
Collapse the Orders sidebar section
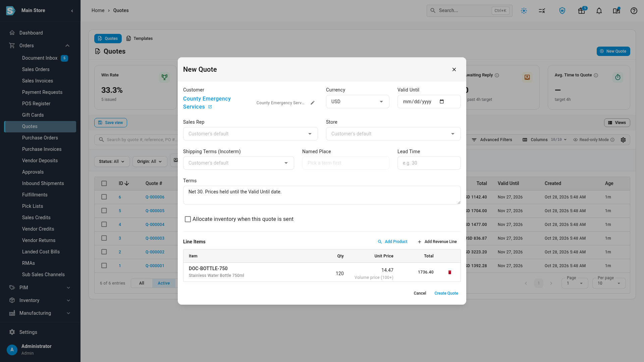coord(40,46)
